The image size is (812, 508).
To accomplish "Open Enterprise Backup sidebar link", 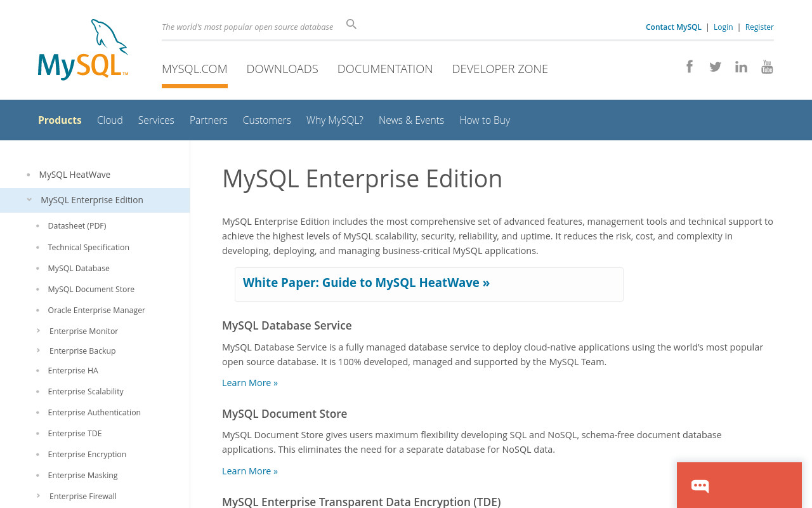I will pyautogui.click(x=82, y=351).
